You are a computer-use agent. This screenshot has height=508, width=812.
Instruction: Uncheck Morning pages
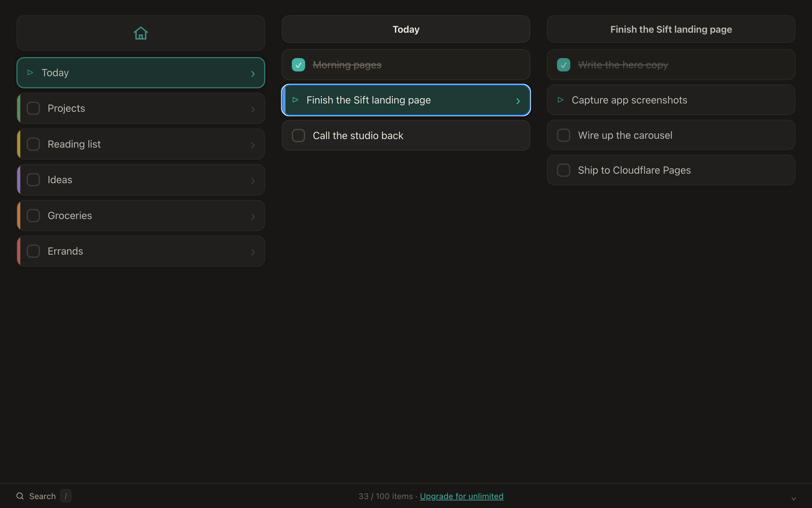coord(298,64)
